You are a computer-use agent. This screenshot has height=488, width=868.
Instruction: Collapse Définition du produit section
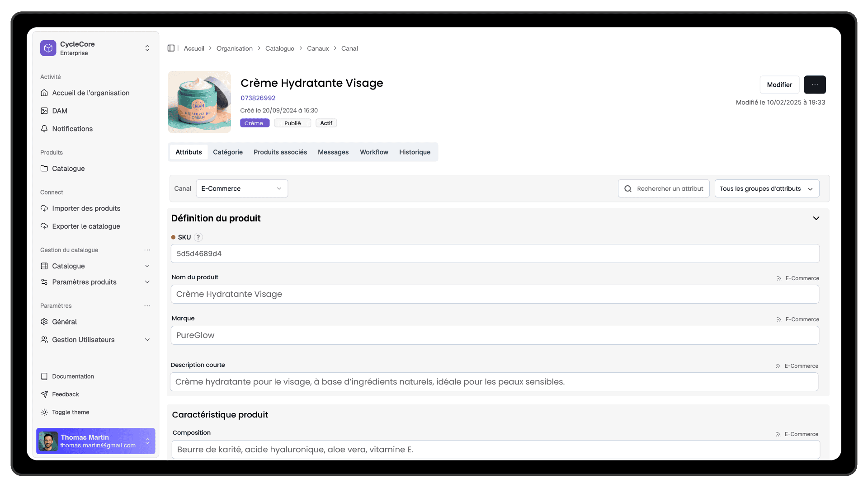pos(816,218)
